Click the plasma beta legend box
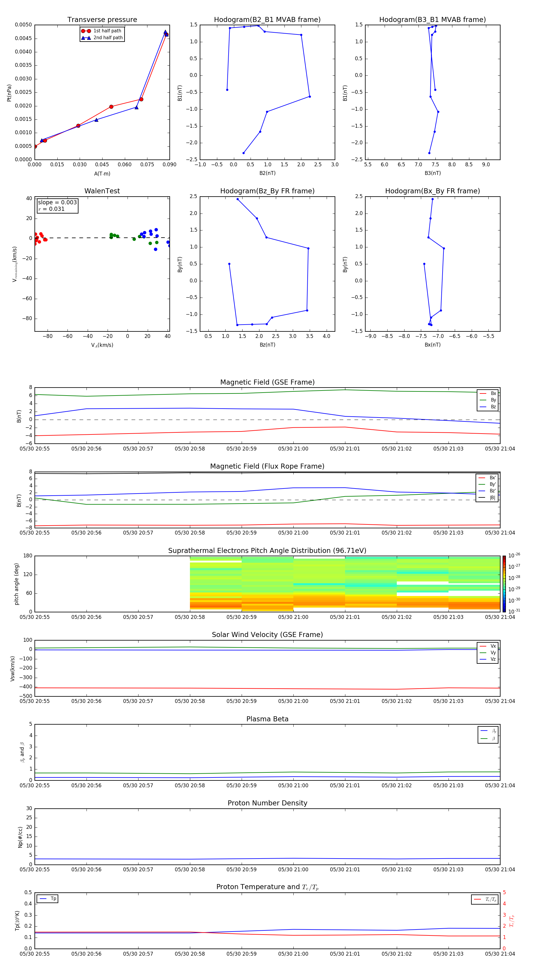Screen dimensions: 535x980 click(x=488, y=735)
